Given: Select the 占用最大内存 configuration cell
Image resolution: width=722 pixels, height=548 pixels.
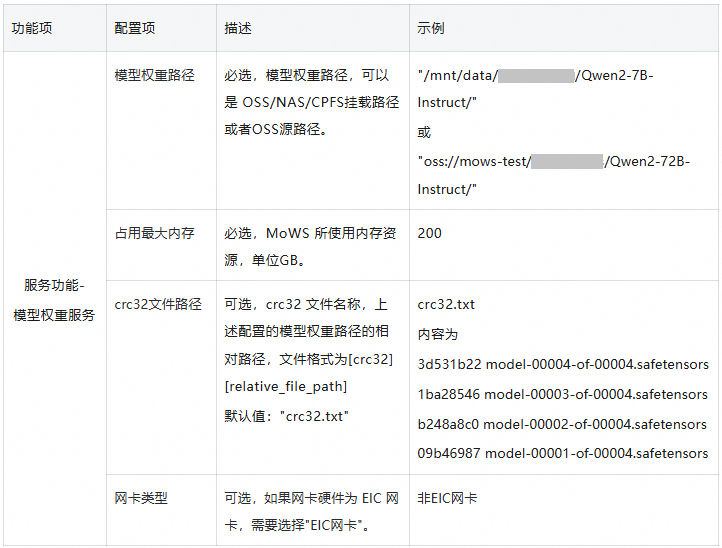Looking at the screenshot, I should 161,245.
